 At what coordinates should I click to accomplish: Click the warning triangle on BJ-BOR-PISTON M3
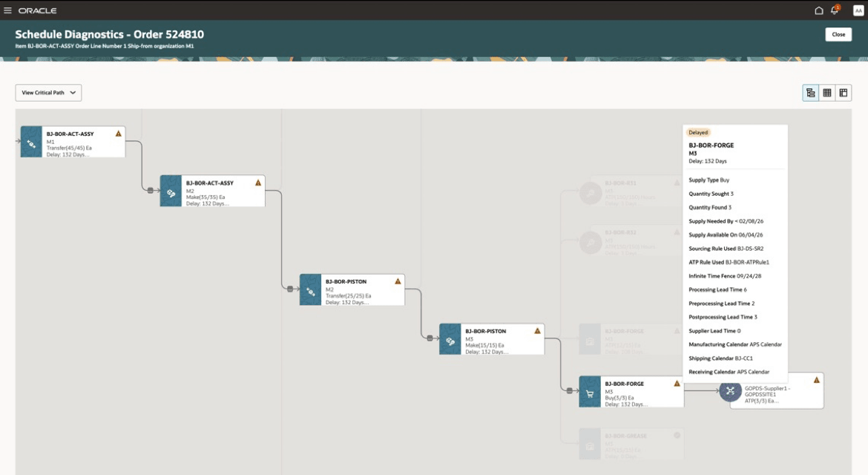(x=538, y=330)
